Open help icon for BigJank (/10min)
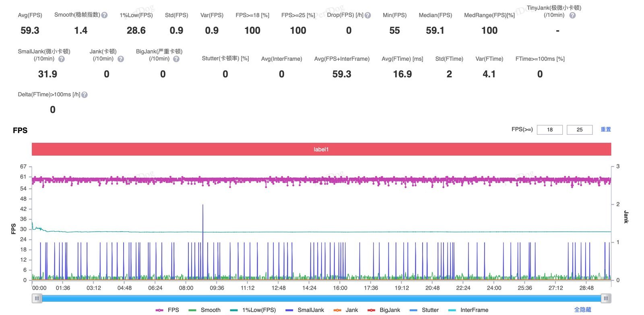The height and width of the screenshot is (315, 644). click(x=176, y=59)
